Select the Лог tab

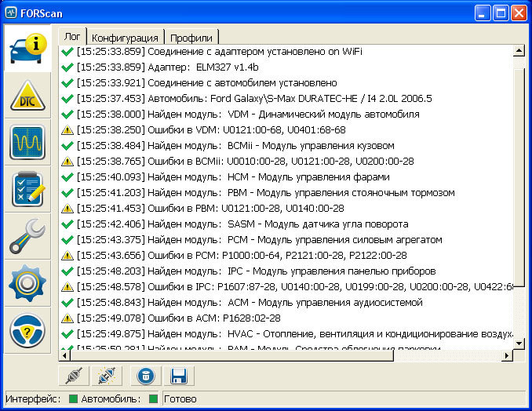(x=71, y=36)
